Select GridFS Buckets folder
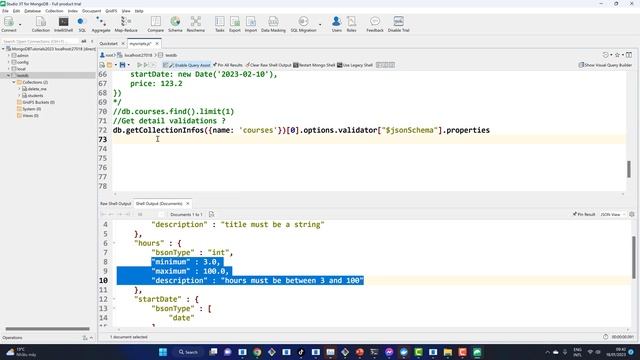This screenshot has height=360, width=640. click(x=36, y=102)
